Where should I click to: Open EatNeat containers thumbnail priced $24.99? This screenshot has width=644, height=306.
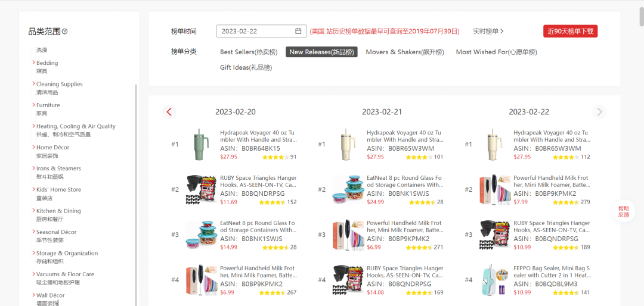coord(348,189)
